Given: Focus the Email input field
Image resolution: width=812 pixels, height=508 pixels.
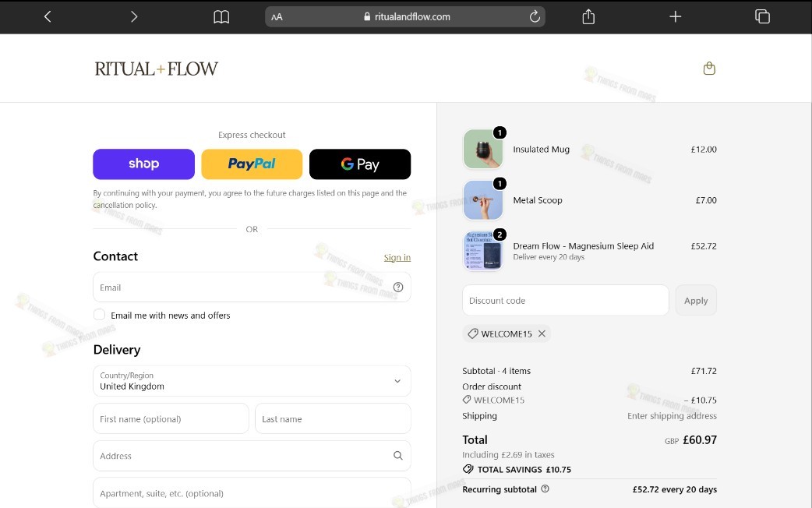Looking at the screenshot, I should point(252,288).
